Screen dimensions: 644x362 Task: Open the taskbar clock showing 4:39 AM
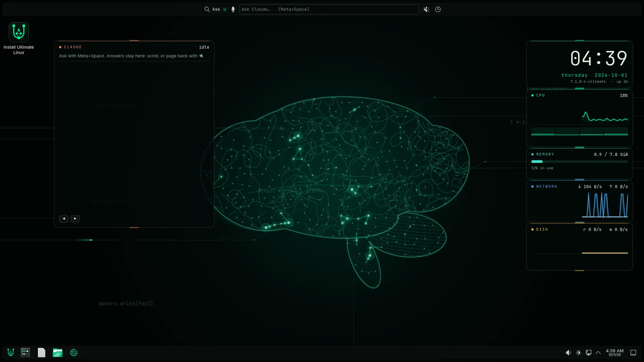pos(615,353)
